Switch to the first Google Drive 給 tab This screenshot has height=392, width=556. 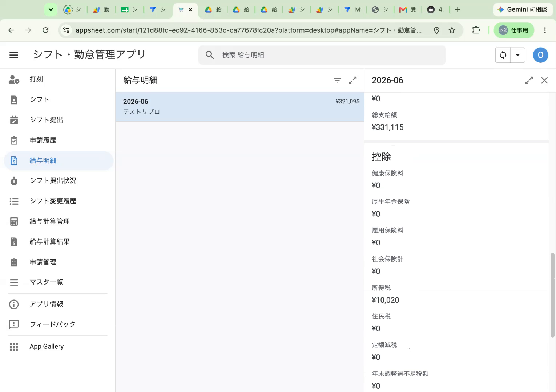point(213,10)
